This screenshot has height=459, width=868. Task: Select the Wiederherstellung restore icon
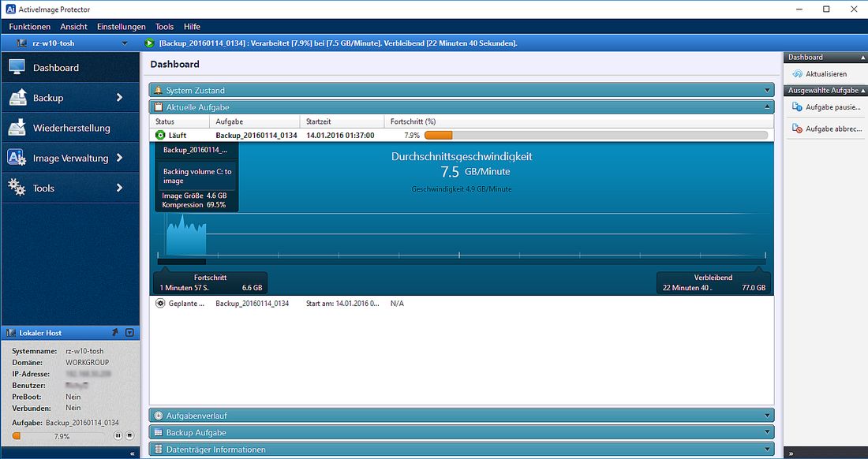click(17, 128)
